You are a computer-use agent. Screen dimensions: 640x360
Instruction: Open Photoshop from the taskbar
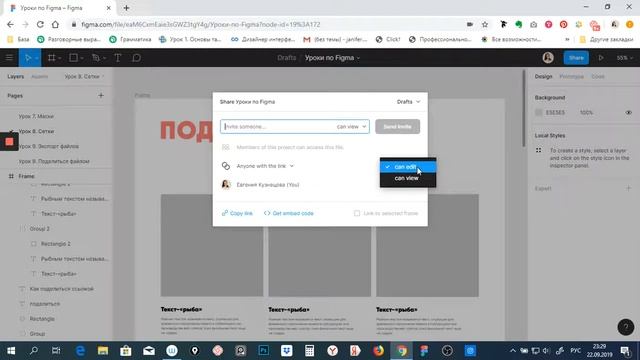tap(263, 351)
